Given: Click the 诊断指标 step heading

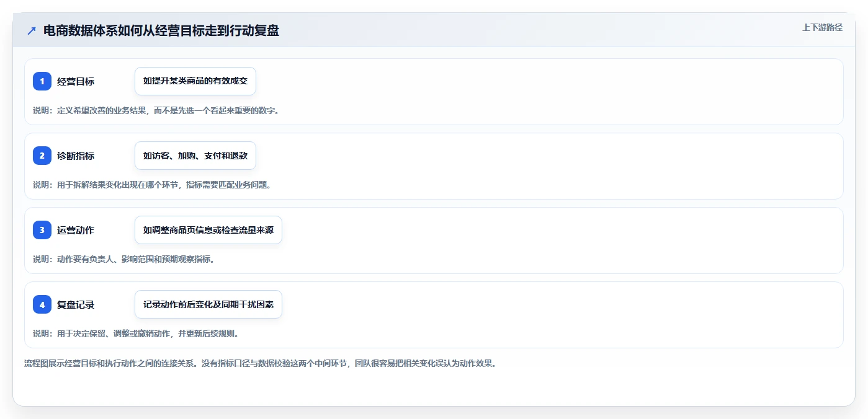Looking at the screenshot, I should 76,156.
